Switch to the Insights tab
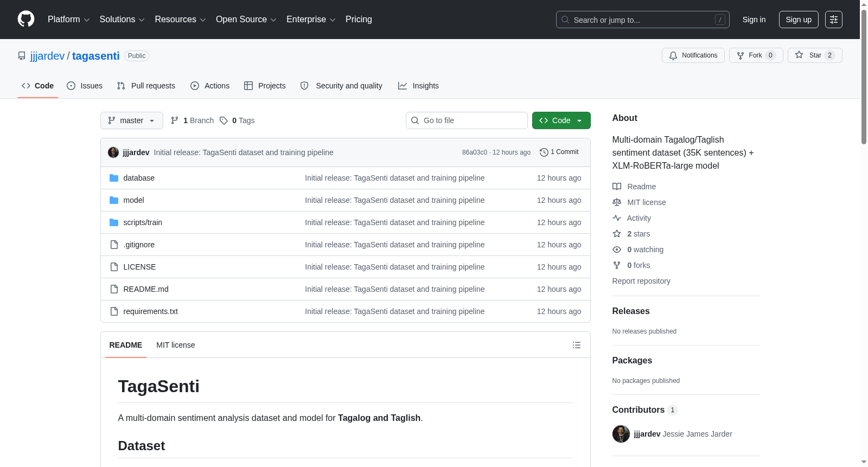The image size is (868, 467). [x=418, y=86]
